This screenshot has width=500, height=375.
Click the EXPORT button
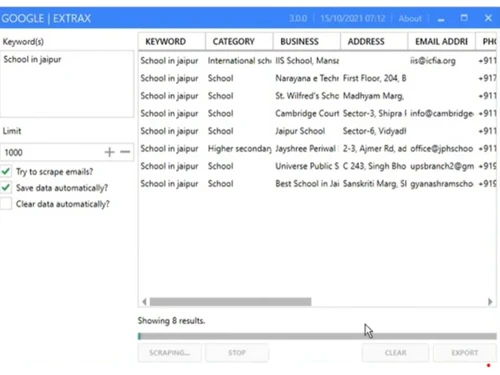(465, 353)
